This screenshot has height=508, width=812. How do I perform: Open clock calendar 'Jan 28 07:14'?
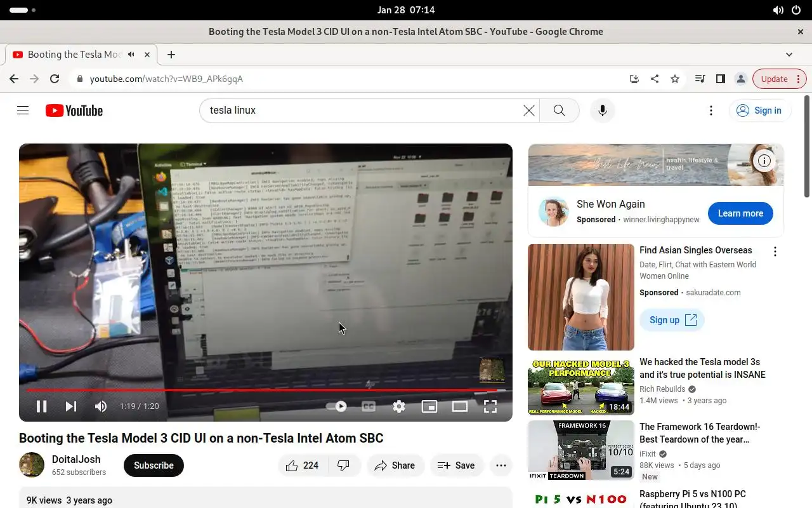(x=406, y=10)
